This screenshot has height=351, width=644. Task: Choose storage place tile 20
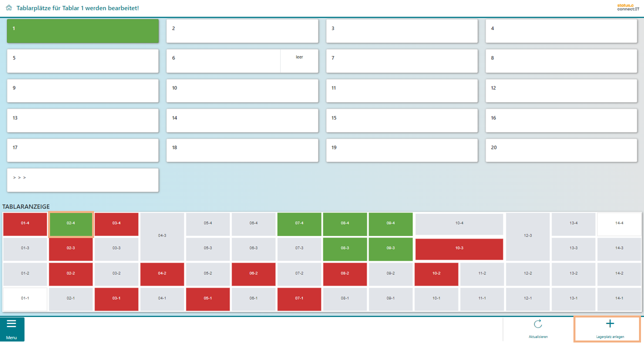point(561,150)
